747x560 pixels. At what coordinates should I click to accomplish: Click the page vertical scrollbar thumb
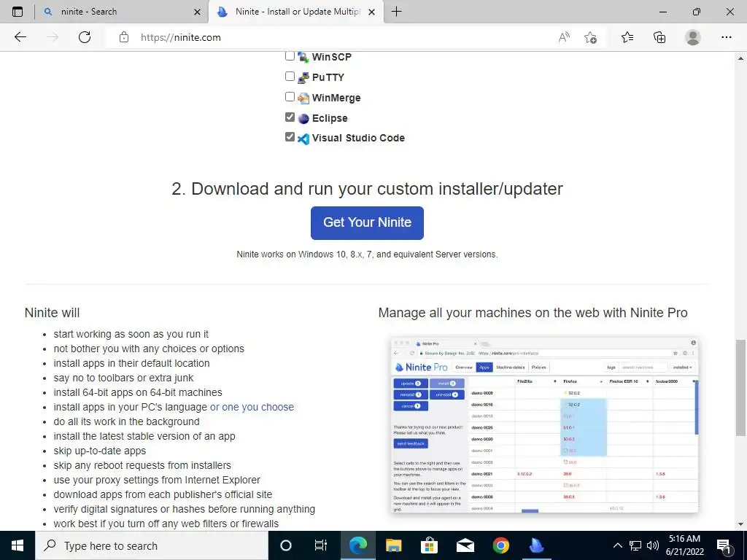point(740,388)
